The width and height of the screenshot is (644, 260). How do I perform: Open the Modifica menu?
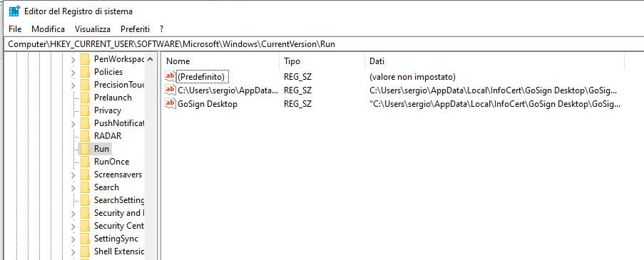click(x=48, y=29)
